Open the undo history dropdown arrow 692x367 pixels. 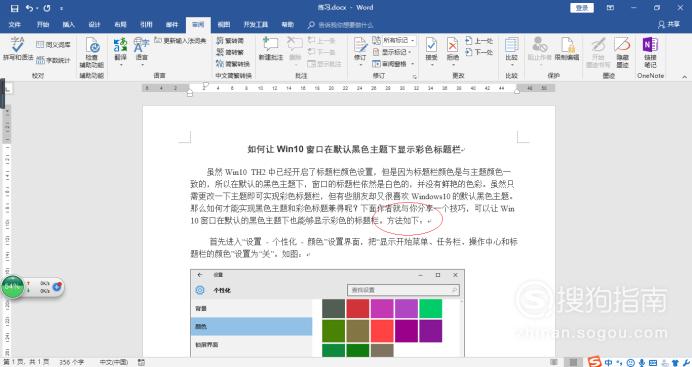(x=37, y=8)
